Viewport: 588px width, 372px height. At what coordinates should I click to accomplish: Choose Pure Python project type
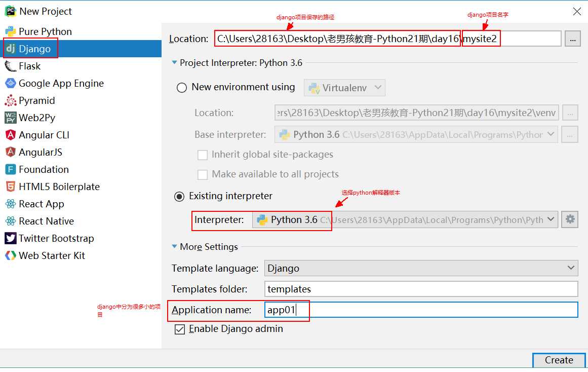coord(81,31)
